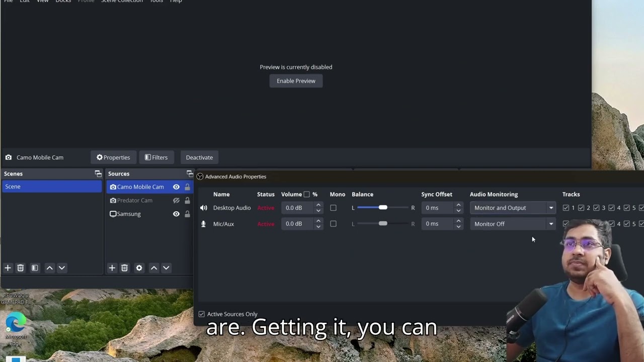Screen dimensions: 644x362
Task: Open Microsoft Edge desktop shortcut
Action: [x=16, y=327]
